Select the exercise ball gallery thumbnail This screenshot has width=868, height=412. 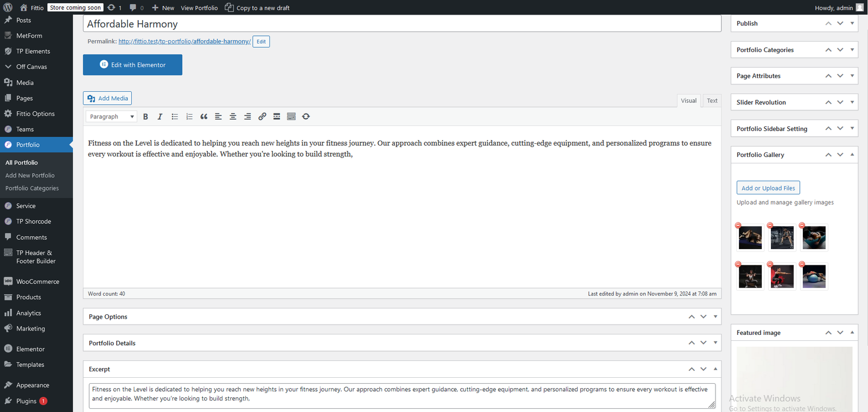pos(814,277)
